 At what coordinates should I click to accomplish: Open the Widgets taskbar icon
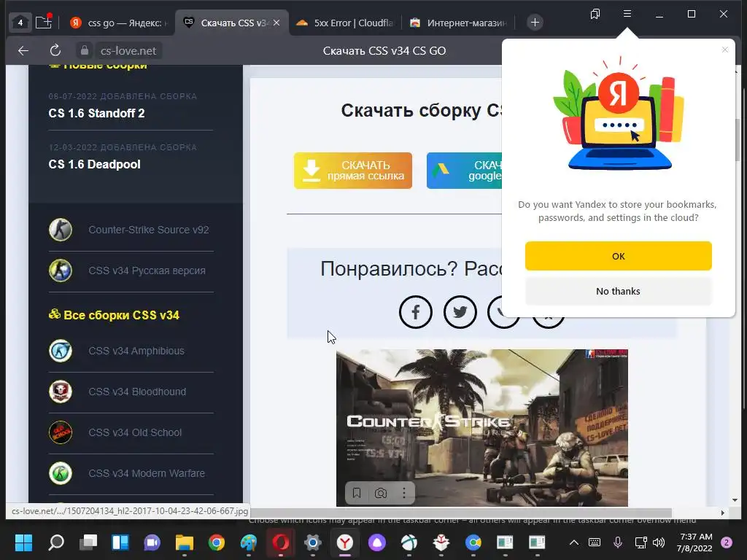click(120, 542)
